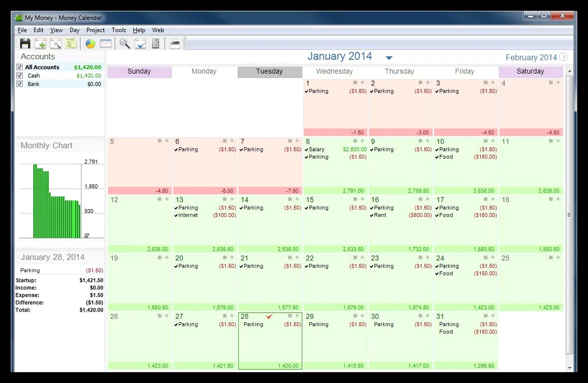This screenshot has height=383, width=588.
Task: Click the printer icon
Action: (x=175, y=44)
